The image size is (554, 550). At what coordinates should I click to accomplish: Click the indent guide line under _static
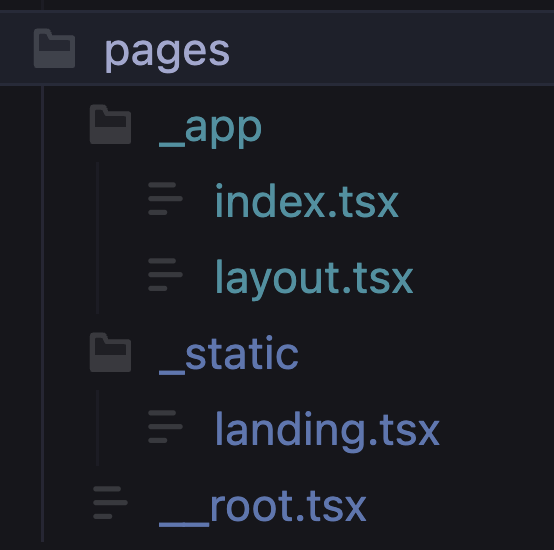point(98,428)
